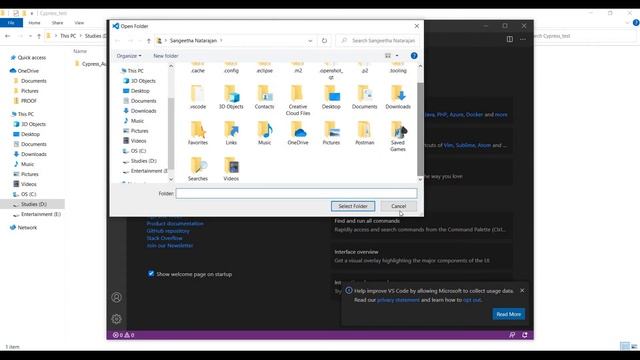This screenshot has height=360, width=640.
Task: Open the View ribbon tab in Explorer
Action: [x=79, y=23]
